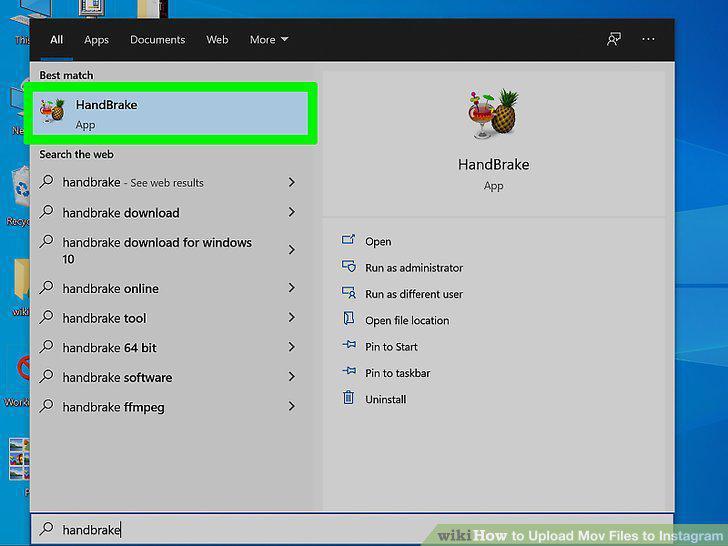The width and height of the screenshot is (728, 546).
Task: Click the large HandBrake logo in details pane
Action: coord(493,114)
